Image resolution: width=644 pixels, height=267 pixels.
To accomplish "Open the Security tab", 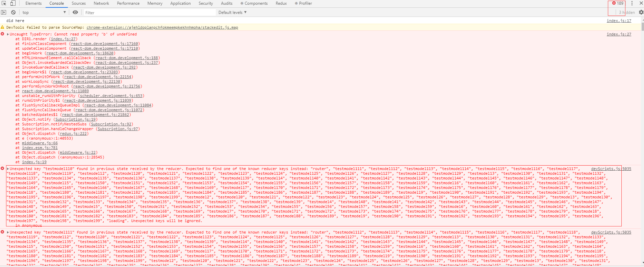I will click(x=206, y=3).
